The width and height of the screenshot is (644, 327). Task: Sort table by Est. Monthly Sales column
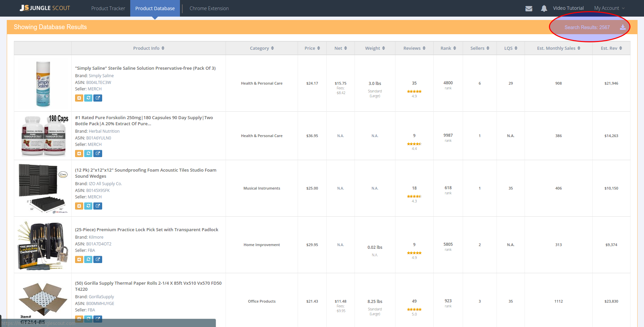(x=558, y=48)
